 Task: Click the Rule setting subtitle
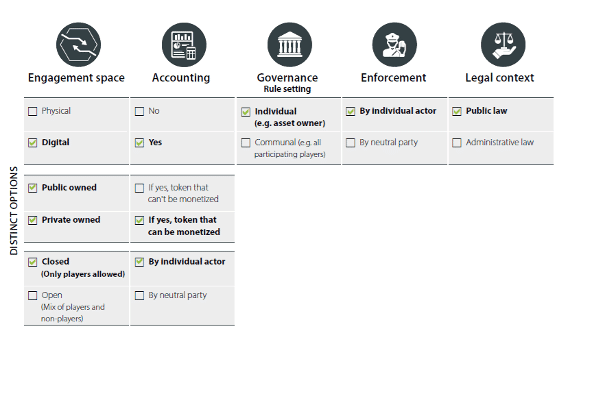coord(287,89)
